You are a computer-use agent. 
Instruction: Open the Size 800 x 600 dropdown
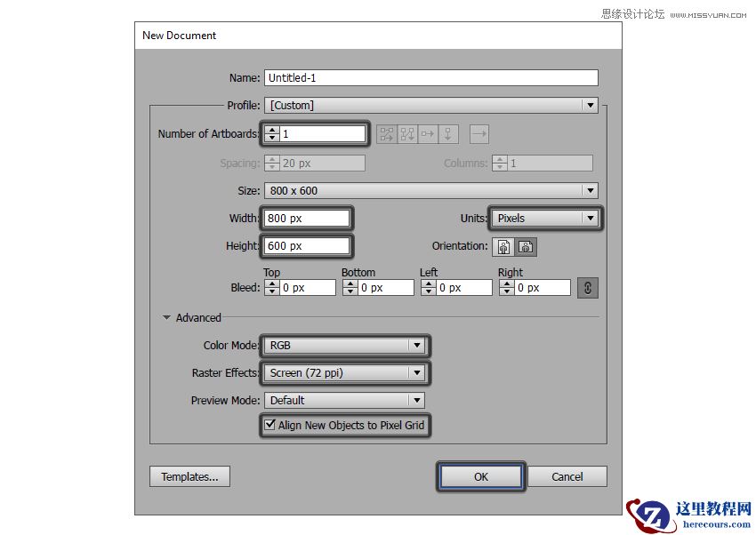[x=431, y=191]
